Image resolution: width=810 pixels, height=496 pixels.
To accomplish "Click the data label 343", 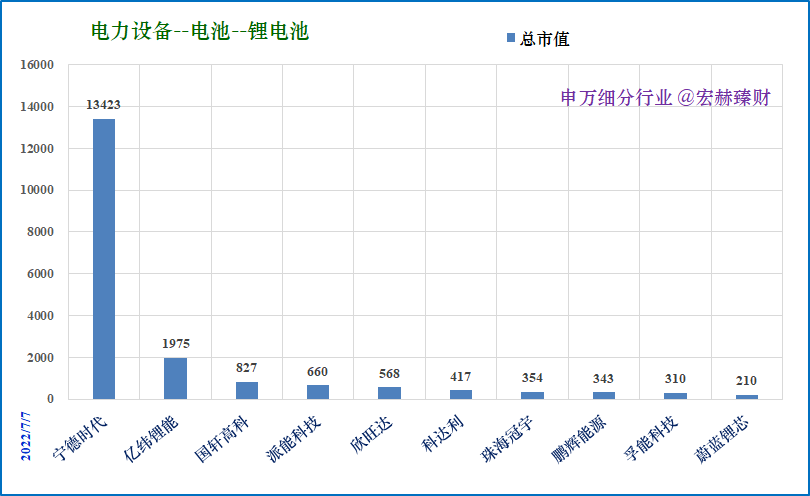I will 603,379.
